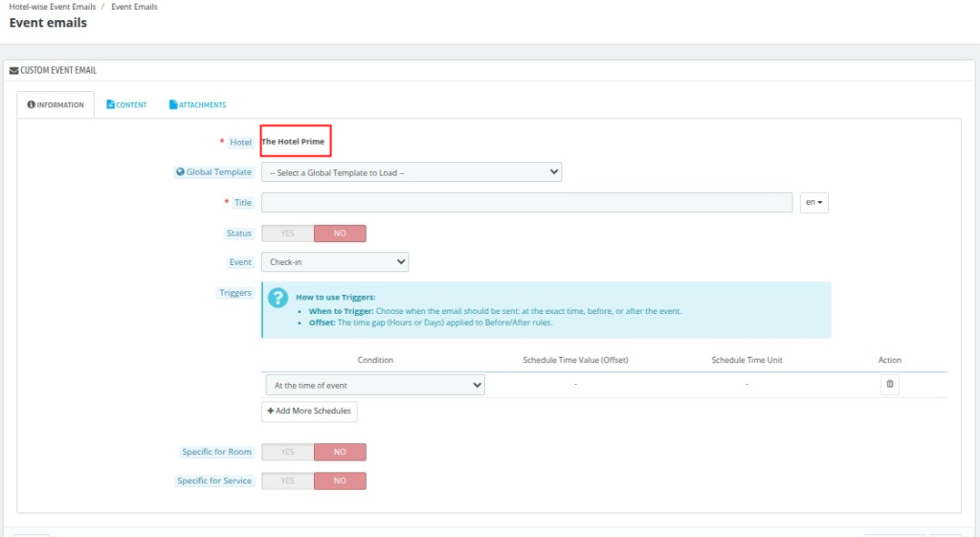The width and height of the screenshot is (980, 537).
Task: Open the 'en' language selector beside Title
Action: [813, 202]
